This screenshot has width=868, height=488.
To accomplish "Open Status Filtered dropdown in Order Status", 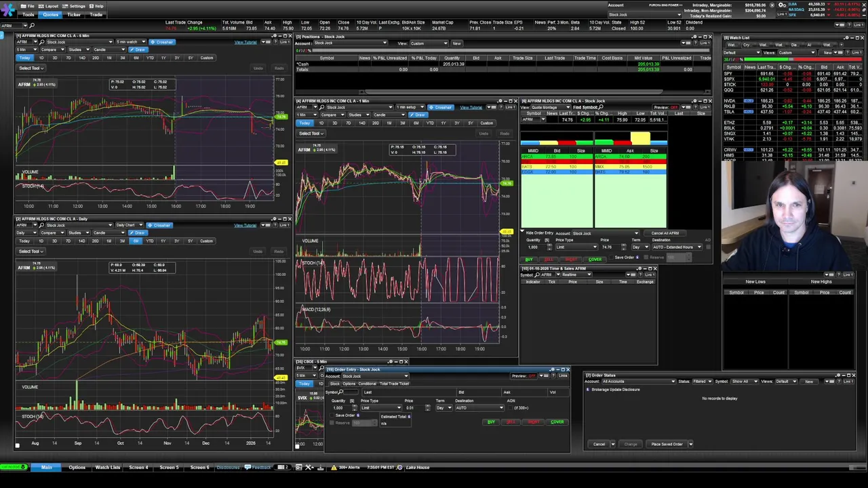I will click(x=703, y=382).
